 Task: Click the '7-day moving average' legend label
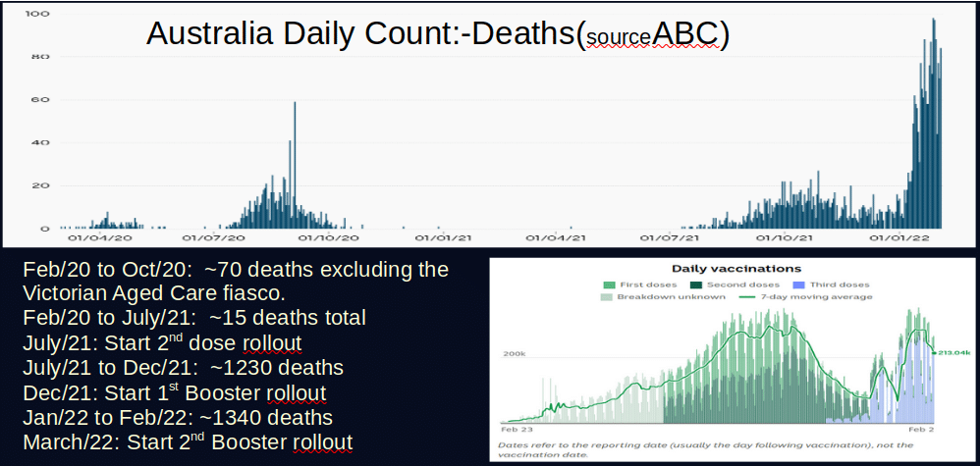(x=814, y=297)
